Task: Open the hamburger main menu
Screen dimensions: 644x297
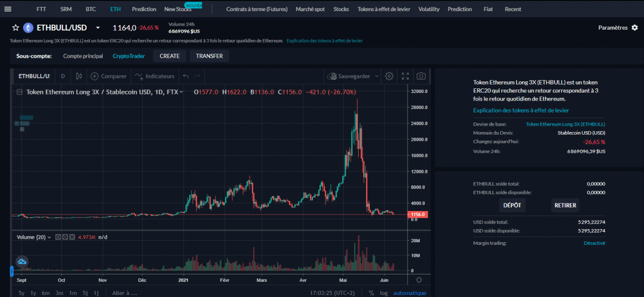Action: tap(8, 9)
